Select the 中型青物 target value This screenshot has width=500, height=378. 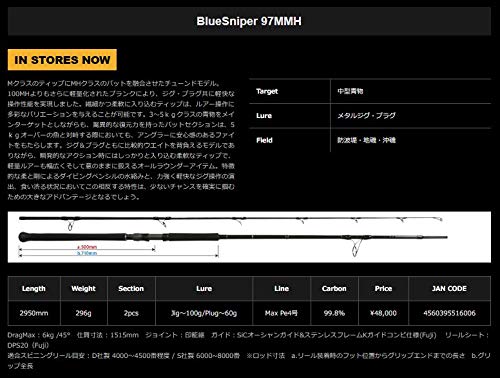pos(350,91)
